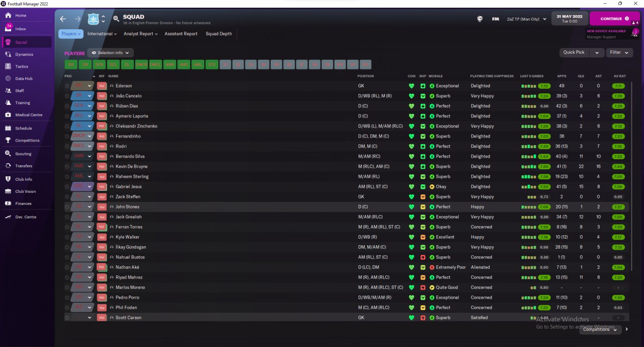Expand the Selection Info dropdown

[x=110, y=53]
